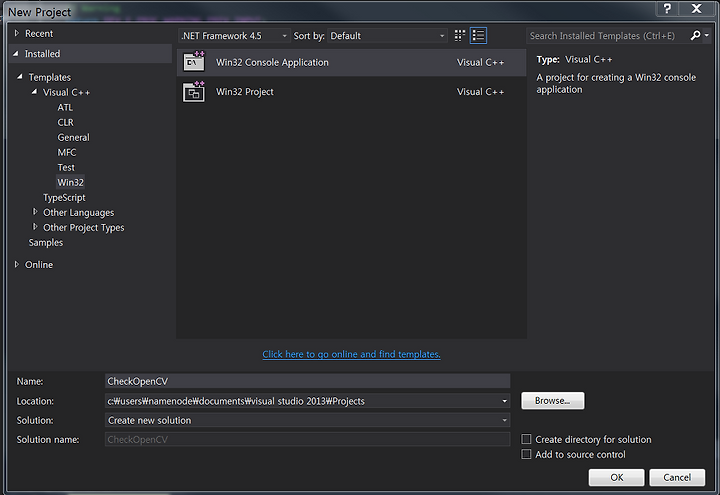Collapse the Visual C++ node

coord(34,92)
